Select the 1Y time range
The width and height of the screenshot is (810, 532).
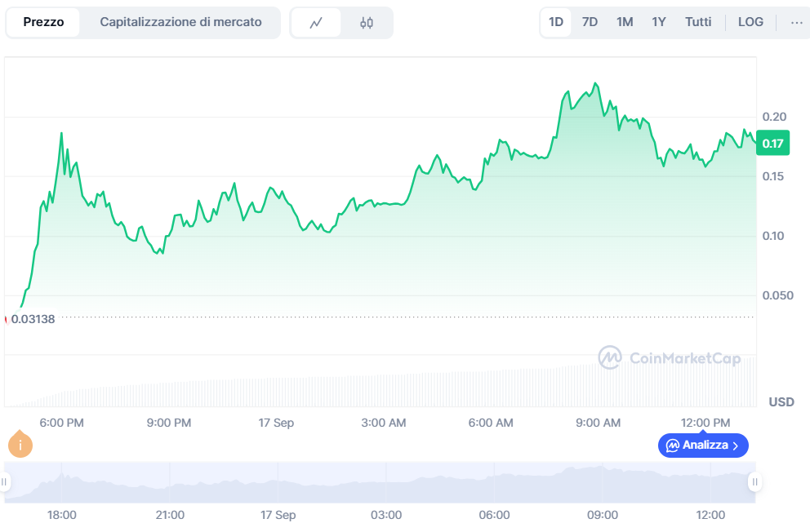click(659, 22)
